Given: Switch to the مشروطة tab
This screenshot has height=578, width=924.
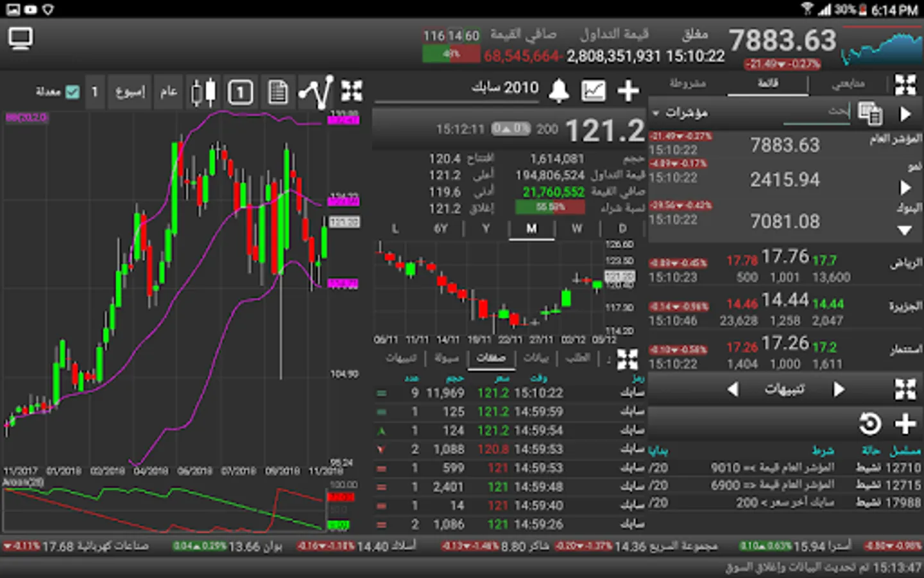Looking at the screenshot, I should click(687, 83).
